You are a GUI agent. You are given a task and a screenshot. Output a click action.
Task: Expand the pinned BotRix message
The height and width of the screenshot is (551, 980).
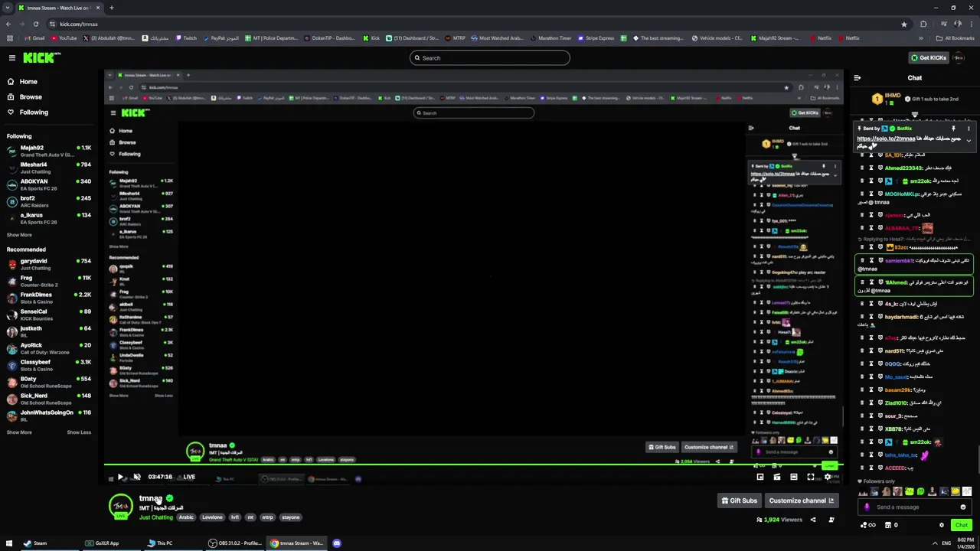click(x=969, y=141)
